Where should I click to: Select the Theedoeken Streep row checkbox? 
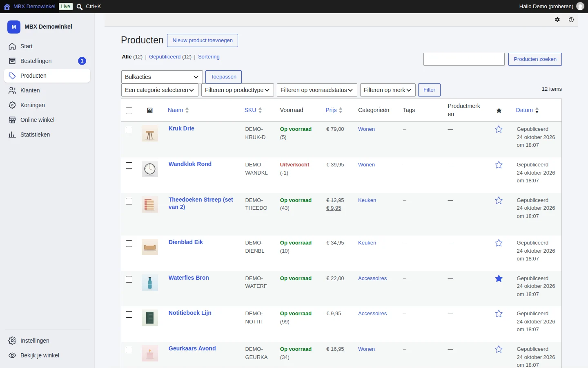pos(129,201)
